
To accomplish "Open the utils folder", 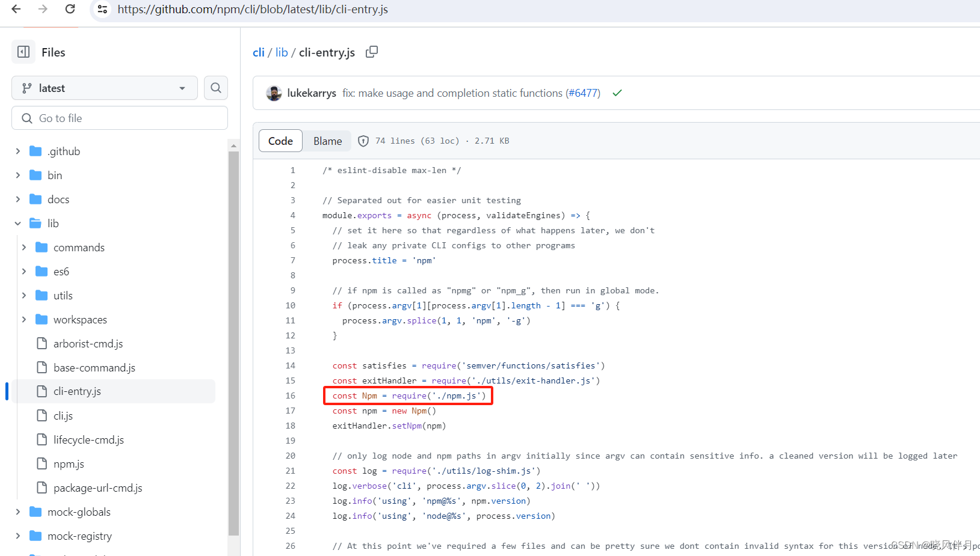I will [x=63, y=296].
